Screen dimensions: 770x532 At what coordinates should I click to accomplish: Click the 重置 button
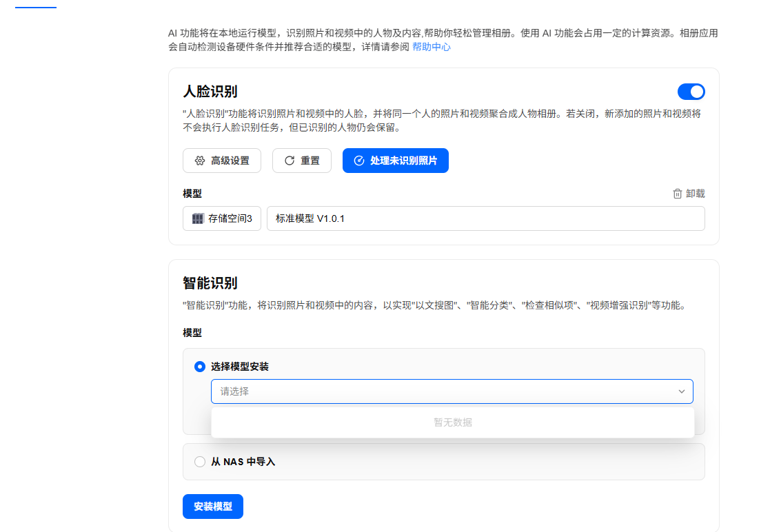(301, 161)
